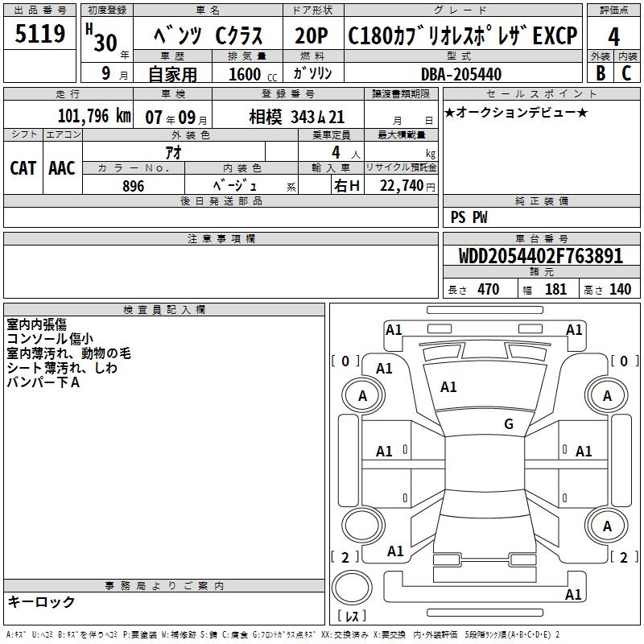Select the キーロック notice text
This screenshot has height=644, width=644.
pos(41,601)
